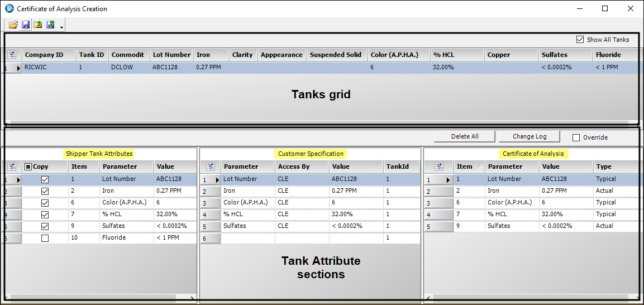Screen dimensions: 644x305
Task: Sort Tanks grid by % HCL header
Action: [x=457, y=55]
